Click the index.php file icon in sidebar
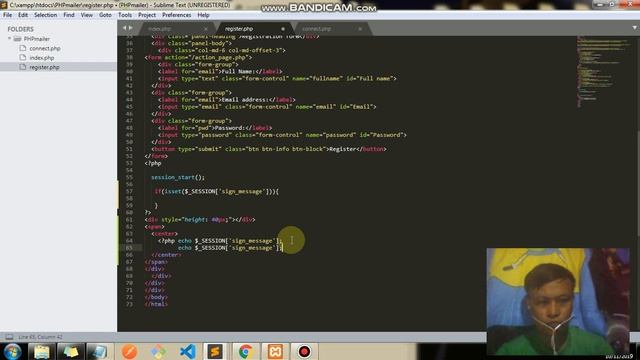The height and width of the screenshot is (360, 640). point(23,58)
